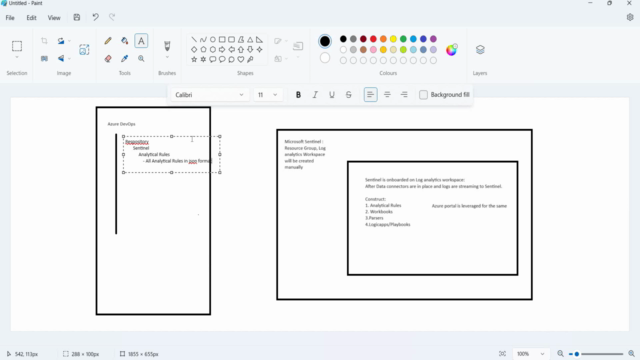The height and width of the screenshot is (360, 640).
Task: Pick the Oval shape
Action: [213, 40]
